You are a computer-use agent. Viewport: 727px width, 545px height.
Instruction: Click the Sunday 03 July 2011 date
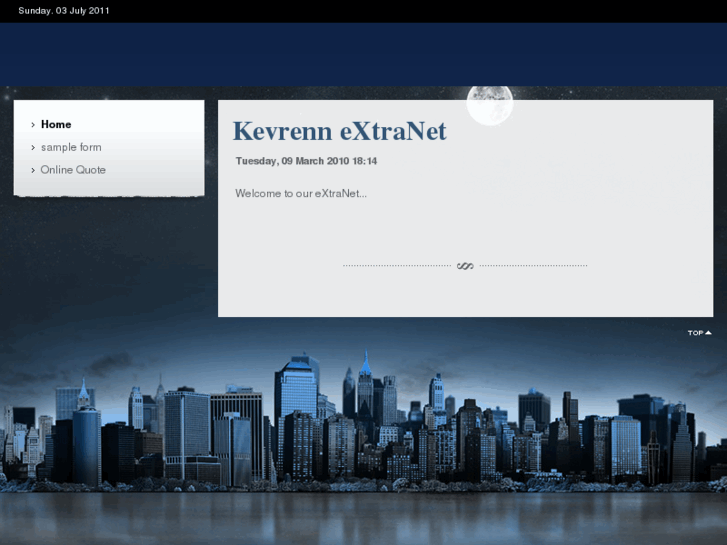click(x=64, y=11)
